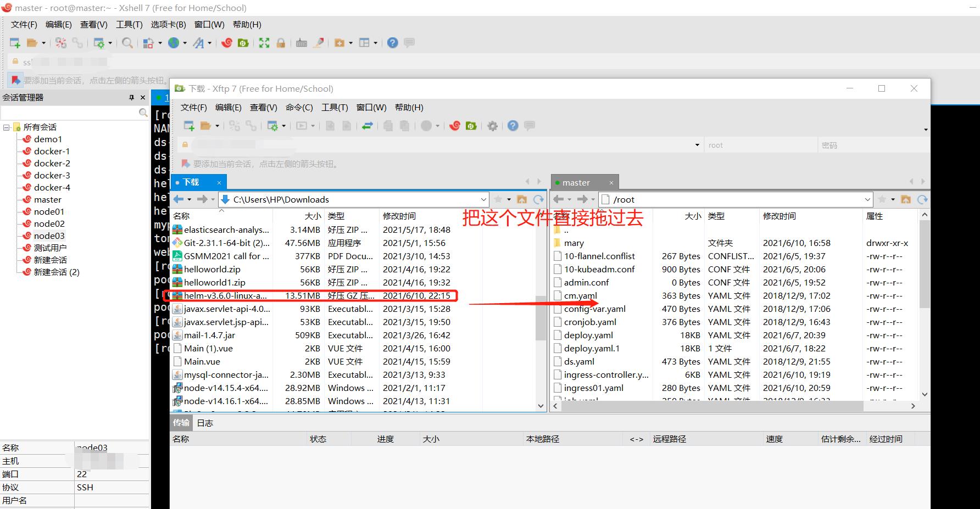This screenshot has height=509, width=980.
Task: Click Xshell toolbar font icon
Action: (x=198, y=43)
